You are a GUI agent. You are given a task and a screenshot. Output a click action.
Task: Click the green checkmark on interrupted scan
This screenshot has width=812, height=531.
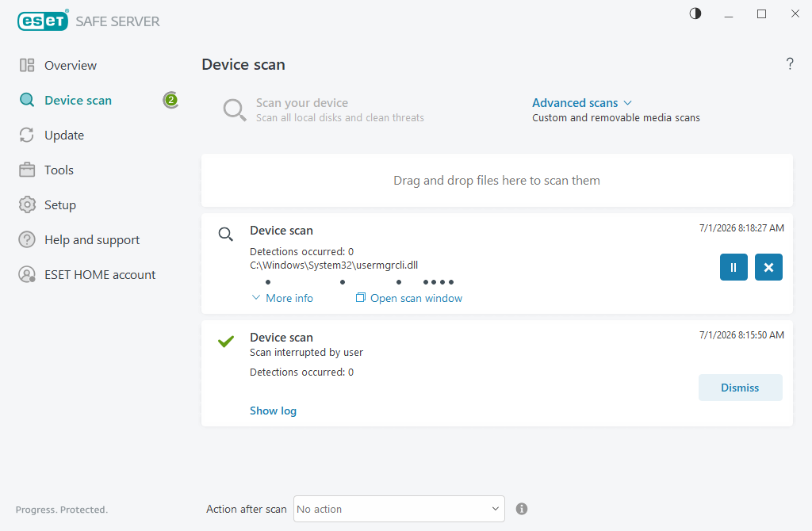pos(226,341)
